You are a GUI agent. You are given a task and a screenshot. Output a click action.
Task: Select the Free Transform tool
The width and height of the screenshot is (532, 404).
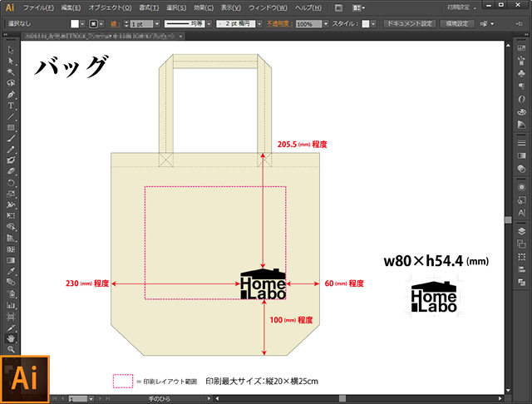(11, 216)
